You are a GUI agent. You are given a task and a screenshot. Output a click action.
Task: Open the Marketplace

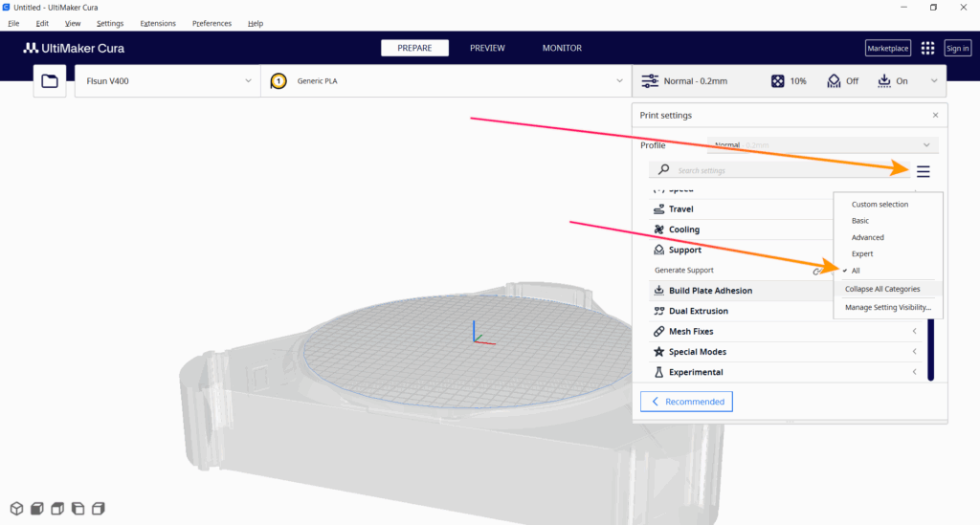(x=887, y=48)
